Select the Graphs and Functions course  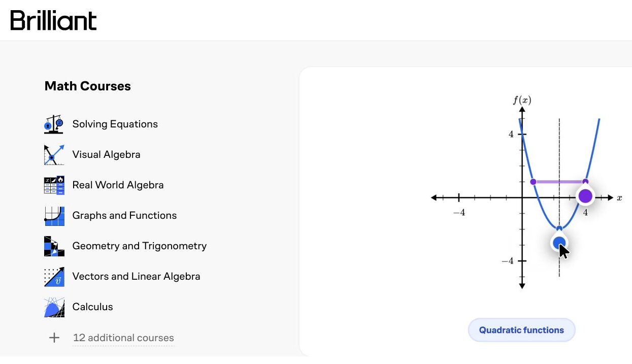[124, 215]
